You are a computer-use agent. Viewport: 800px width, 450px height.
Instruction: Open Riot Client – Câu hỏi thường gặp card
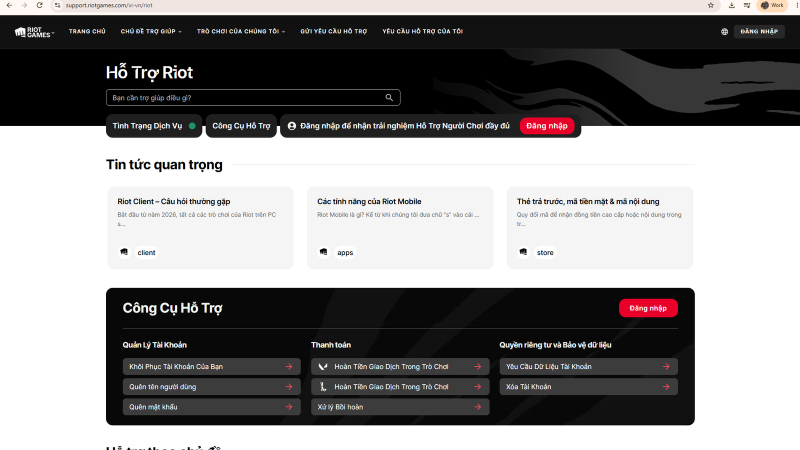201,228
